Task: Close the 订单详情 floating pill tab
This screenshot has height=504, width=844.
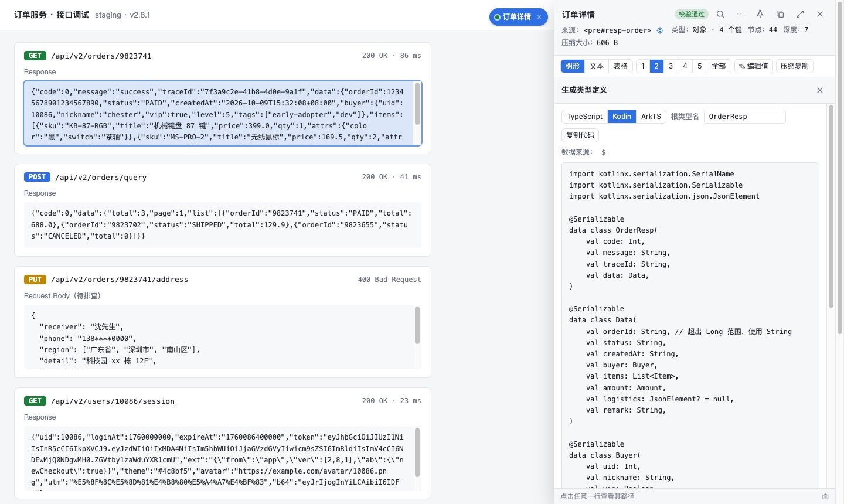Action: click(x=539, y=17)
